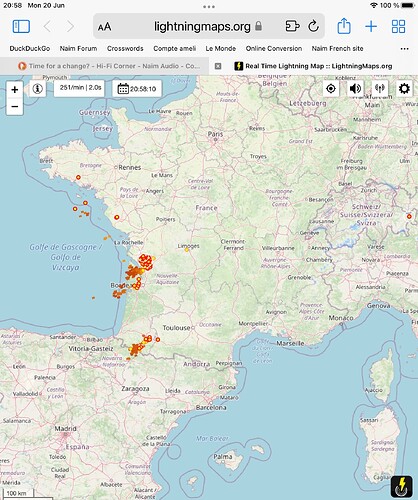Click the Paris city label
The width and height of the screenshot is (418, 500).
215,134
